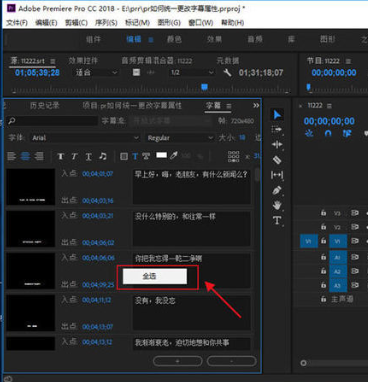The height and width of the screenshot is (382, 368).
Task: Apply bold caption text style
Action: (61, 156)
